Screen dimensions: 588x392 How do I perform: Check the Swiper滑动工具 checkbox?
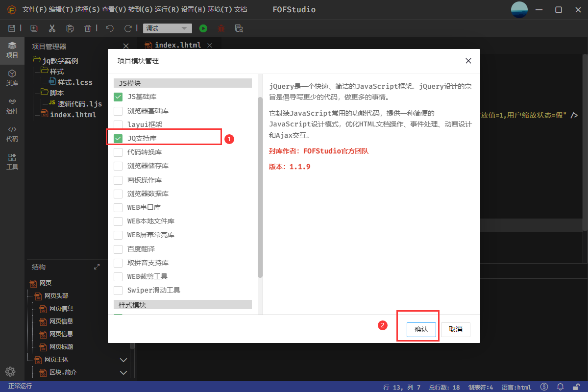[x=118, y=290]
